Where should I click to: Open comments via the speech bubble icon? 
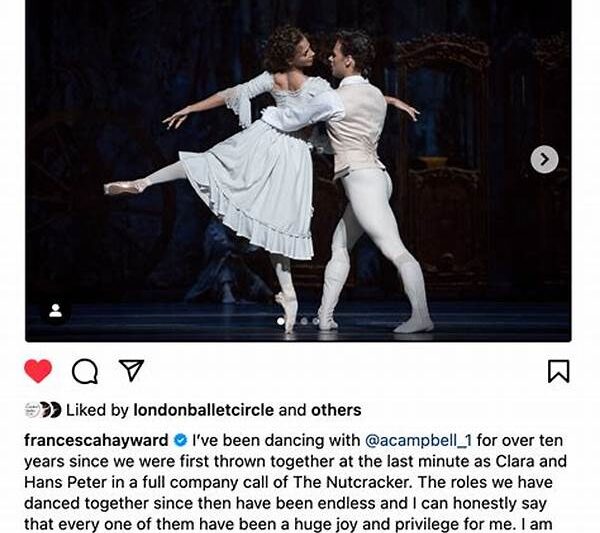point(85,371)
